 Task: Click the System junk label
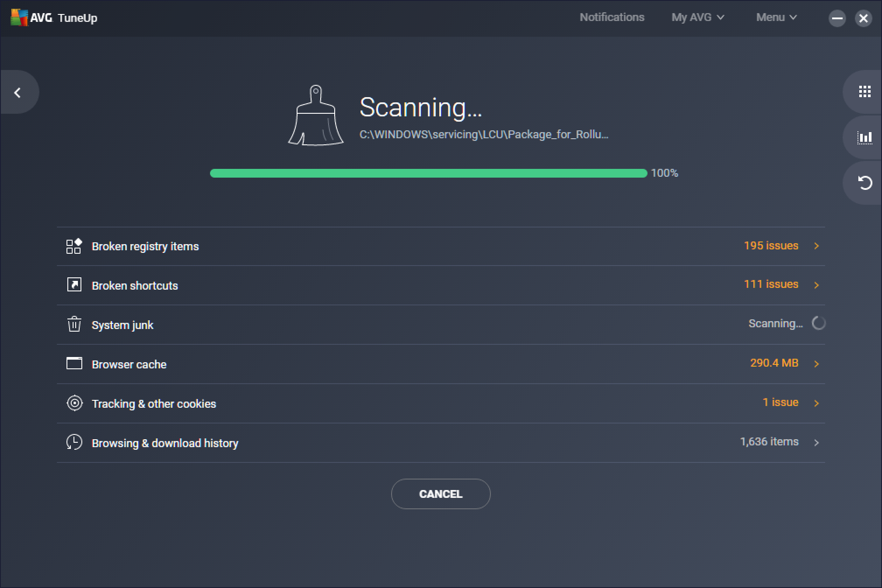(122, 325)
